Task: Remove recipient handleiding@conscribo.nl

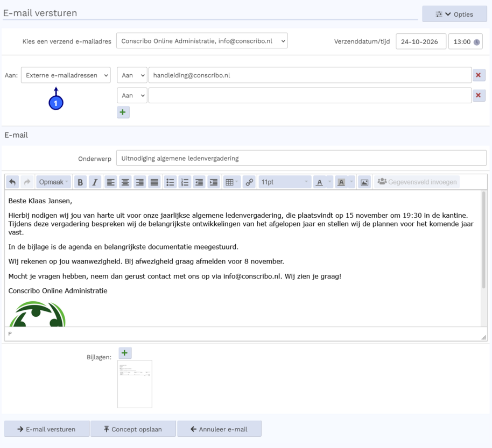Action: click(479, 75)
